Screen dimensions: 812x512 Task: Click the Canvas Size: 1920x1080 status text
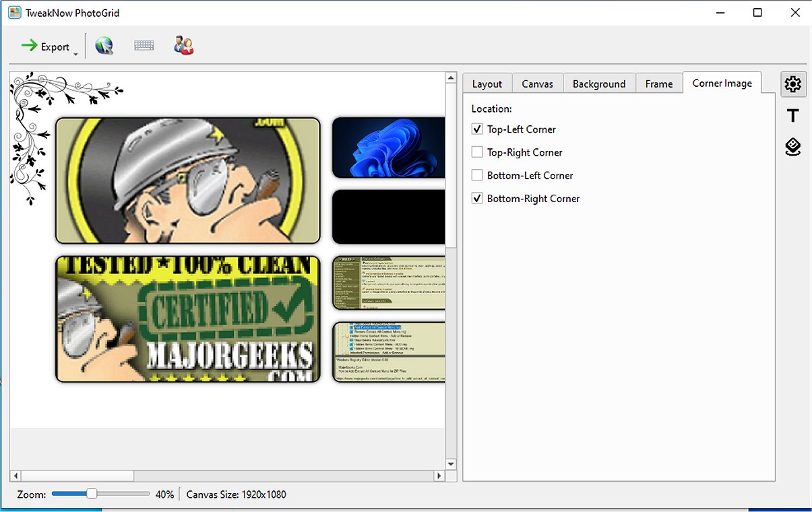coord(237,494)
